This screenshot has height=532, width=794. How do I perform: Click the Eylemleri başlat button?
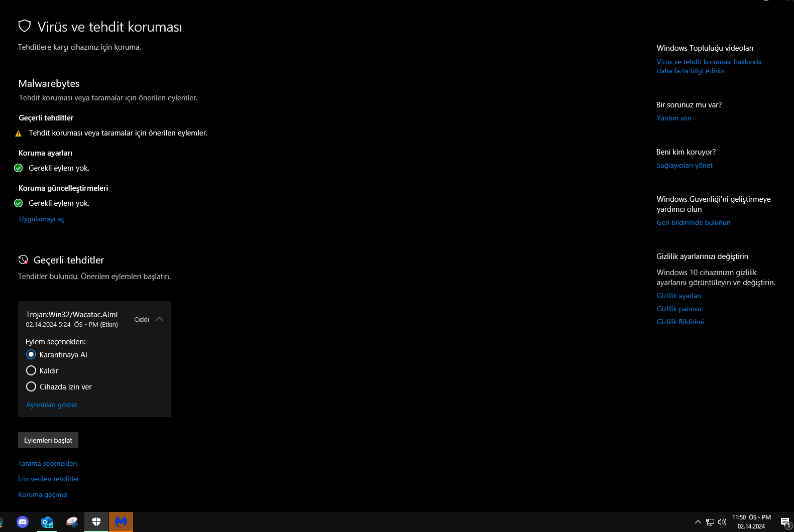click(48, 440)
